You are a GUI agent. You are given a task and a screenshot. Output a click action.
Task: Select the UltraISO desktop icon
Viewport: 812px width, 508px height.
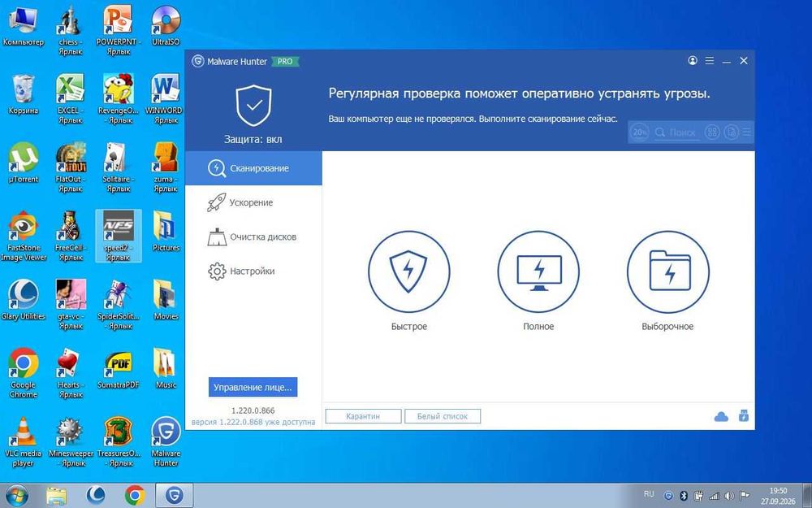pos(166,26)
